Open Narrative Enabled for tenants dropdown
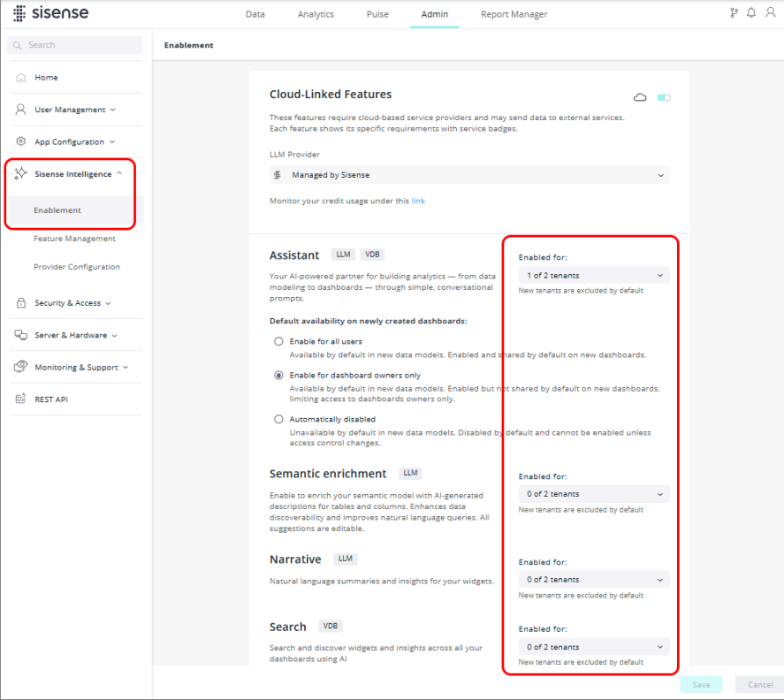Image resolution: width=784 pixels, height=700 pixels. 594,580
